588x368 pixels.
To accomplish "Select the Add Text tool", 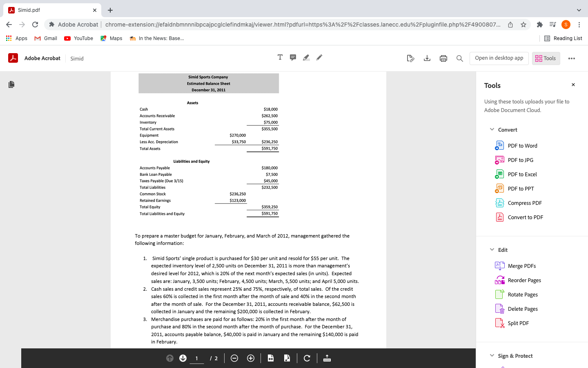I will (x=280, y=57).
